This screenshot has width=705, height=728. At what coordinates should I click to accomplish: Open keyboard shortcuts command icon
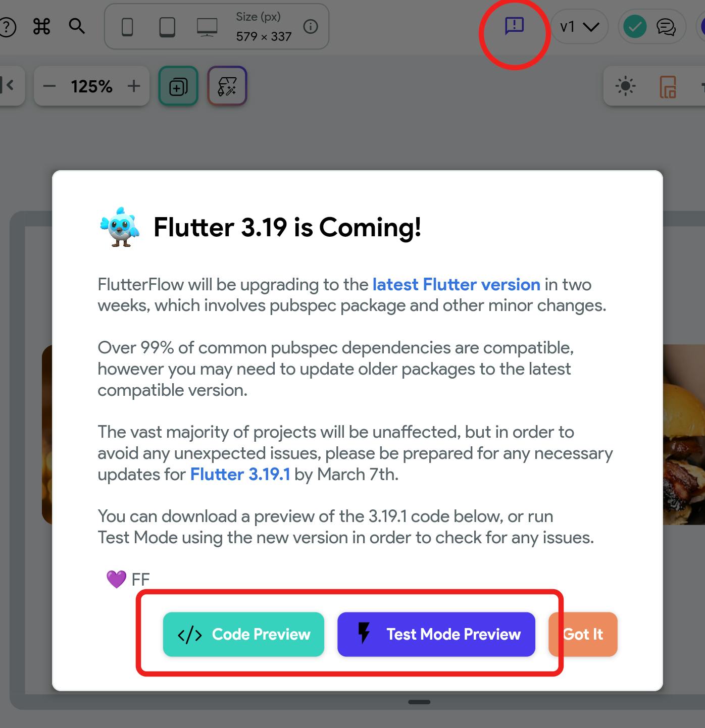(x=41, y=26)
